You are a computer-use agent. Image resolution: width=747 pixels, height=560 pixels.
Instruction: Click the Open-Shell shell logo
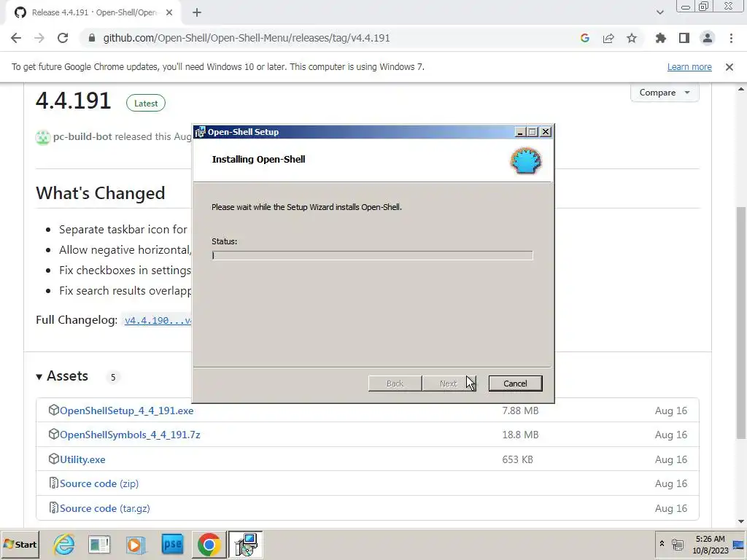(x=525, y=160)
